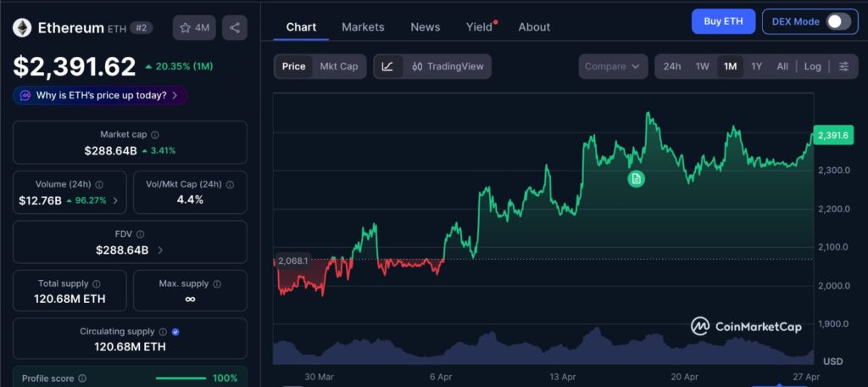Viewport: 868px width, 387px height.
Task: Click the 13 Apr date label
Action: click(563, 377)
